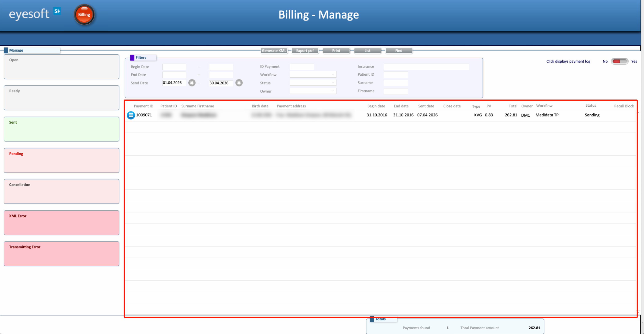Click the blue SH badge beside the logo

tap(57, 11)
